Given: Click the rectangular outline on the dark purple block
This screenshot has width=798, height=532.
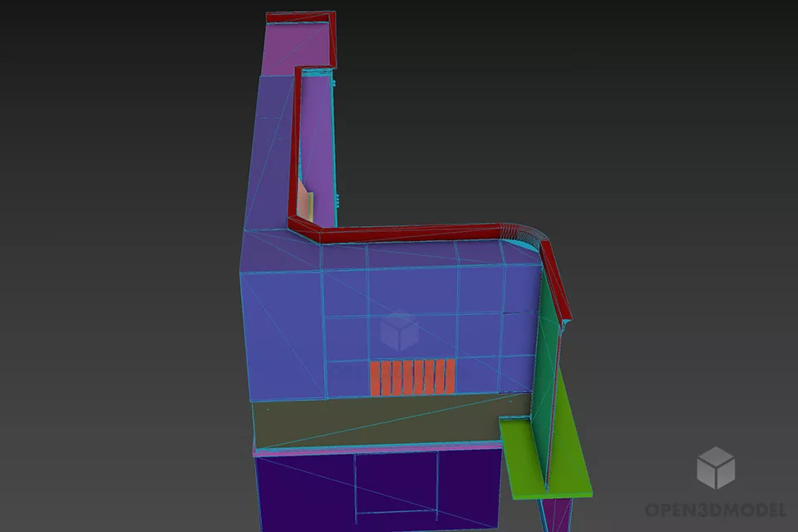Looking at the screenshot, I should pyautogui.click(x=397, y=486).
